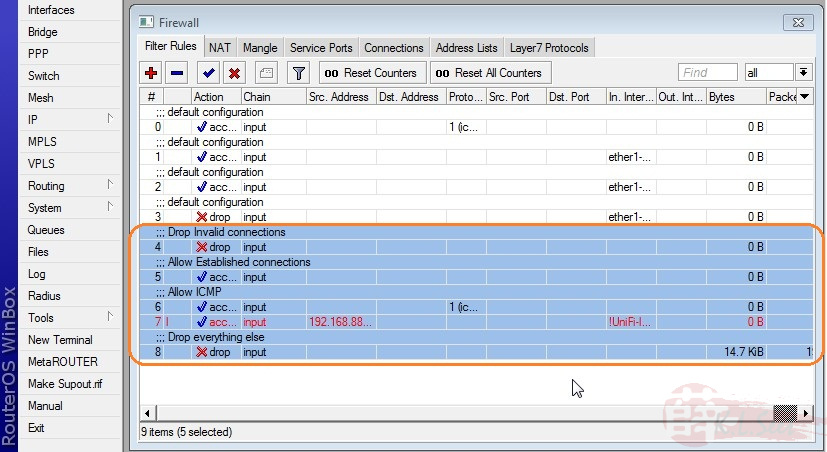Select the 'Drop everything else' comment row
Image resolution: width=827 pixels, height=452 pixels.
[476, 337]
